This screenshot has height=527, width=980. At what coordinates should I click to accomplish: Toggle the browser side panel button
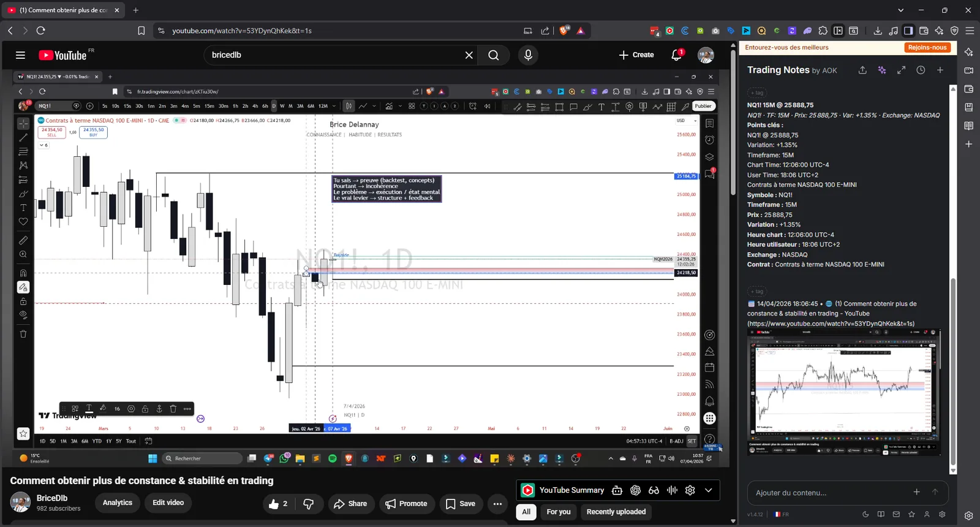908,31
